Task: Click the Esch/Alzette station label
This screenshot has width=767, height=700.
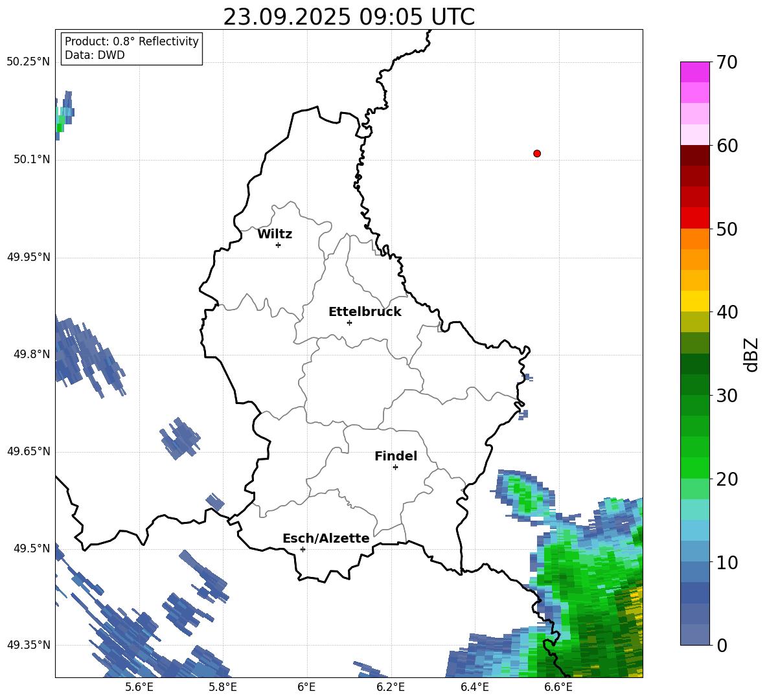Action: (x=326, y=538)
